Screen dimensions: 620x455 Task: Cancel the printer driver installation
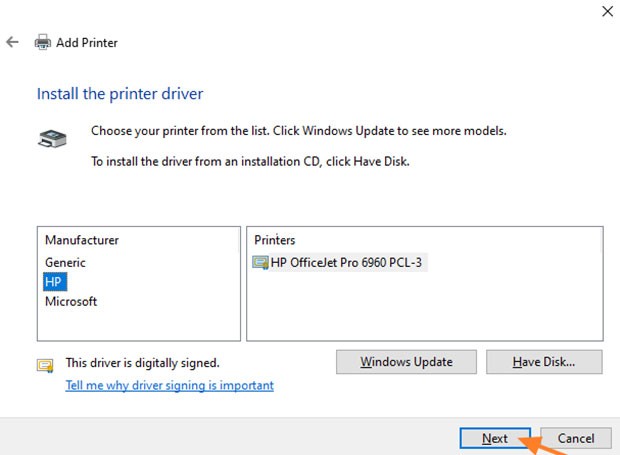tap(575, 438)
